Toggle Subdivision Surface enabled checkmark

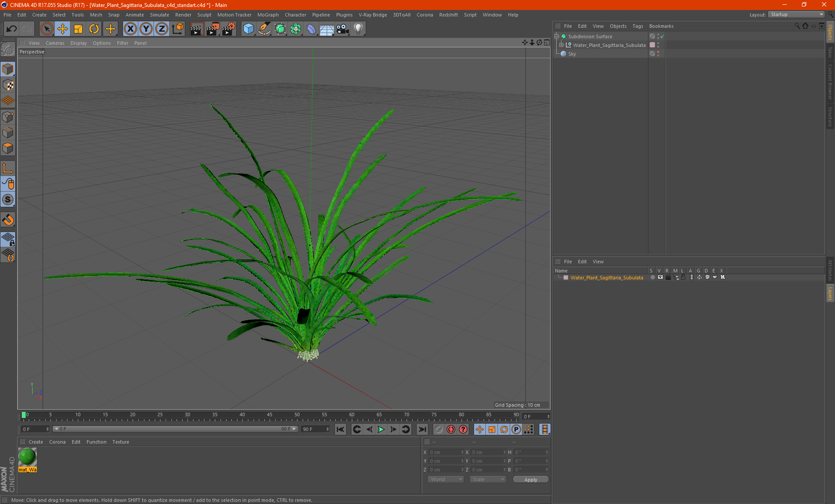point(662,36)
